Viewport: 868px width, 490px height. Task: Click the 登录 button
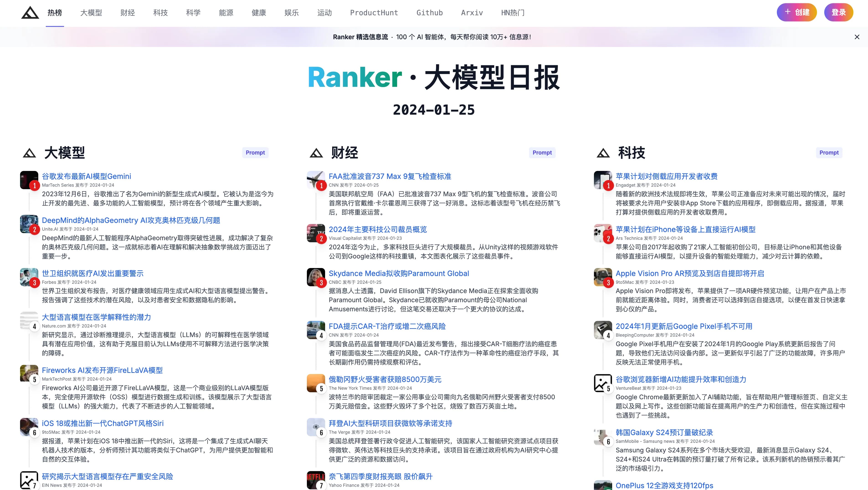pos(839,13)
